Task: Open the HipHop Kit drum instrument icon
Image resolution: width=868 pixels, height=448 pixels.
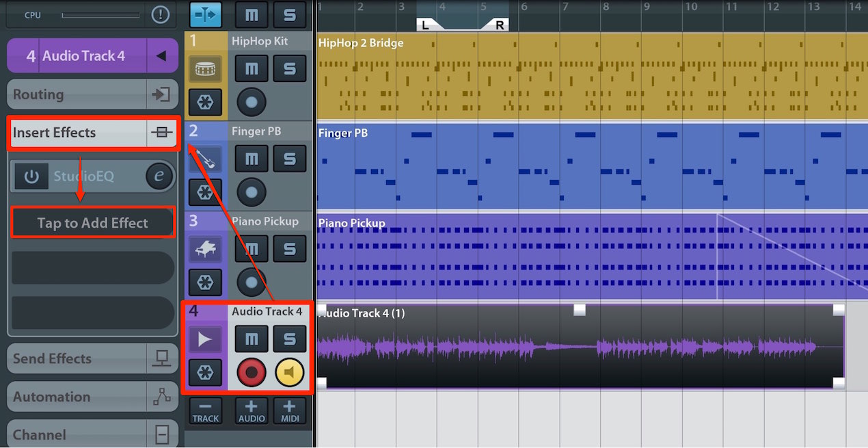Action: tap(205, 69)
